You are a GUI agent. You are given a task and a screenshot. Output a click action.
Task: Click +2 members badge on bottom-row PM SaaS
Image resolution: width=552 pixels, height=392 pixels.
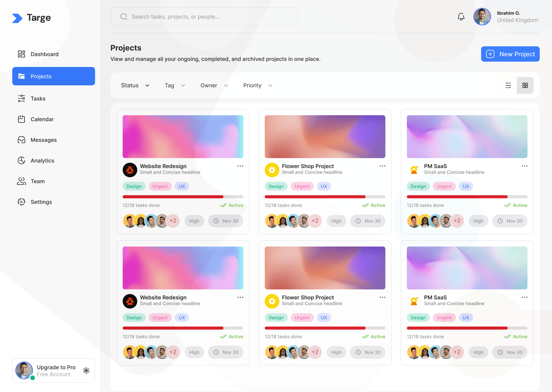(457, 352)
